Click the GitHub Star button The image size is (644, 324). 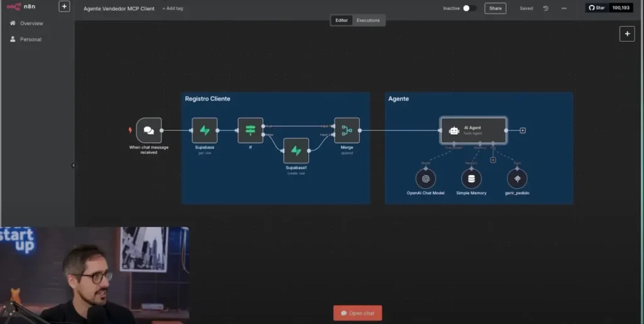[597, 8]
